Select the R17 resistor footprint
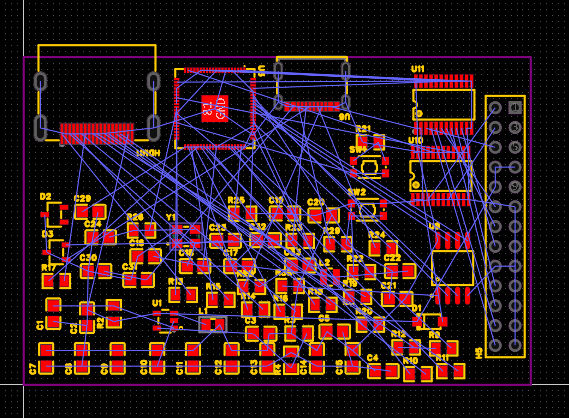This screenshot has height=418, width=569. click(56, 281)
